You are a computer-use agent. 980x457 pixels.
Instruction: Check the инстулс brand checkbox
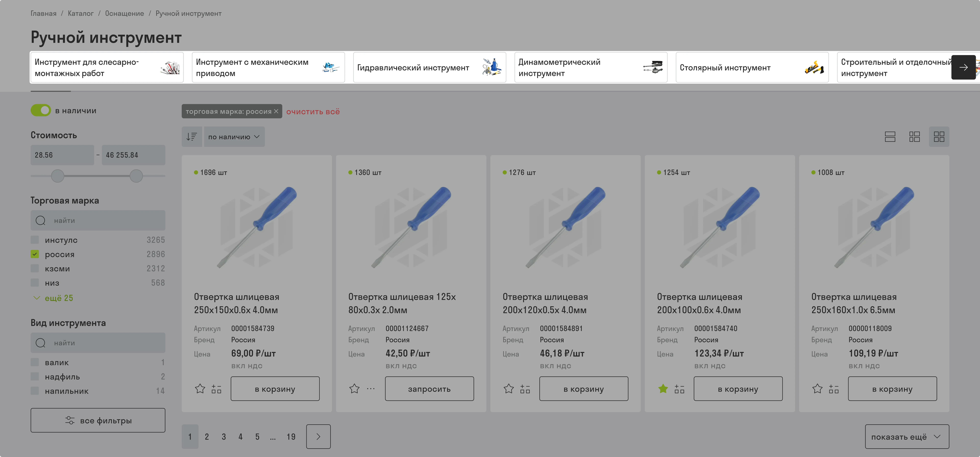[x=35, y=240]
